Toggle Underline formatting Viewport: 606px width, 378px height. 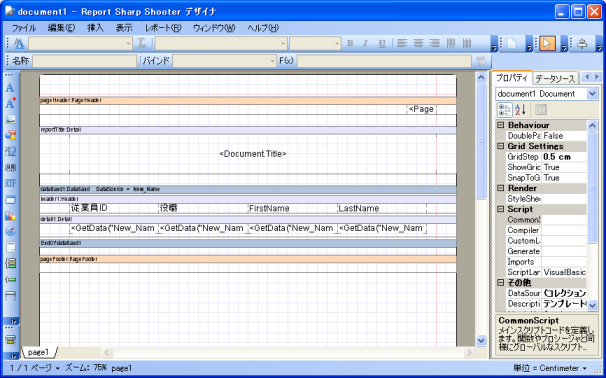click(382, 43)
